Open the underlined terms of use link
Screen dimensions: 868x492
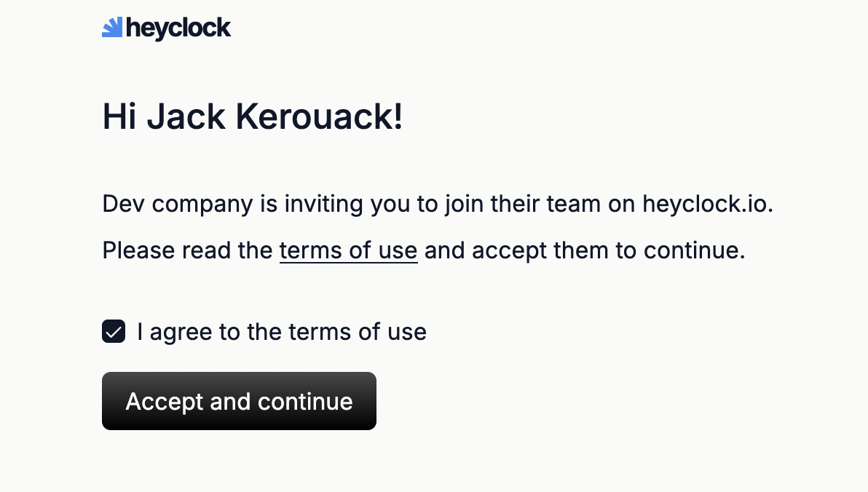point(348,250)
